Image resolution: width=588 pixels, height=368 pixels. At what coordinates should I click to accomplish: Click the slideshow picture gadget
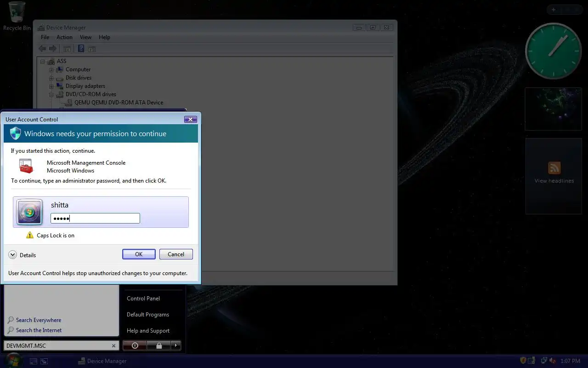point(553,109)
